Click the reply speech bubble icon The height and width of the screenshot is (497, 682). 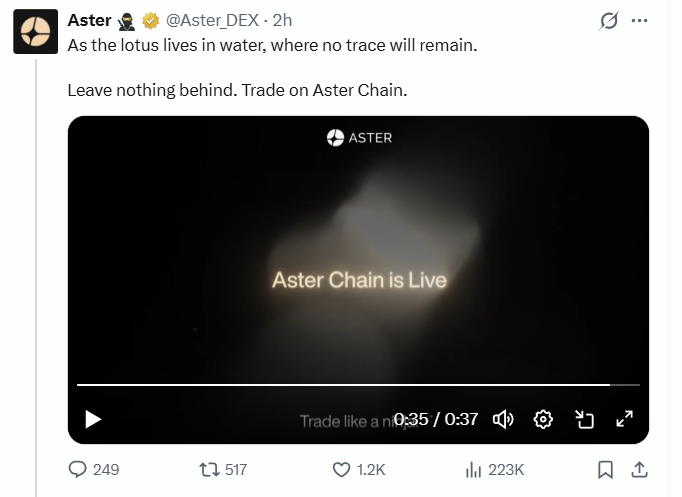click(x=78, y=469)
